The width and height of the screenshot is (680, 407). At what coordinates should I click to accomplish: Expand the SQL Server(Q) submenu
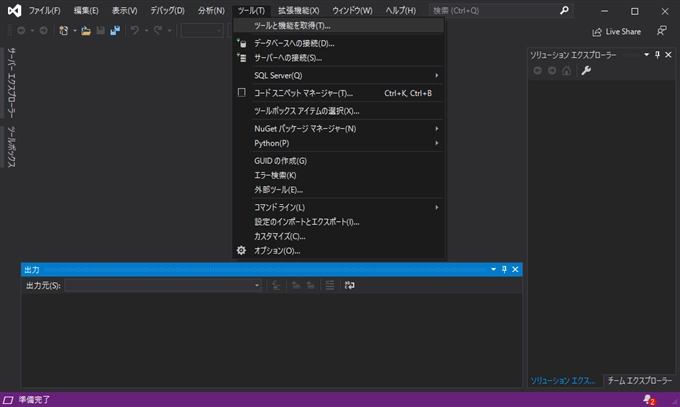tap(338, 75)
